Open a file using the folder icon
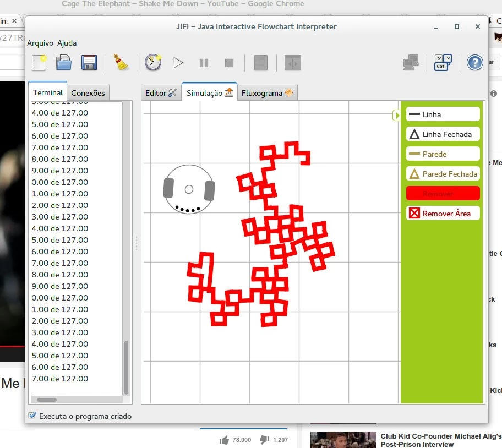Viewport: 502px width, 448px height. pos(64,63)
